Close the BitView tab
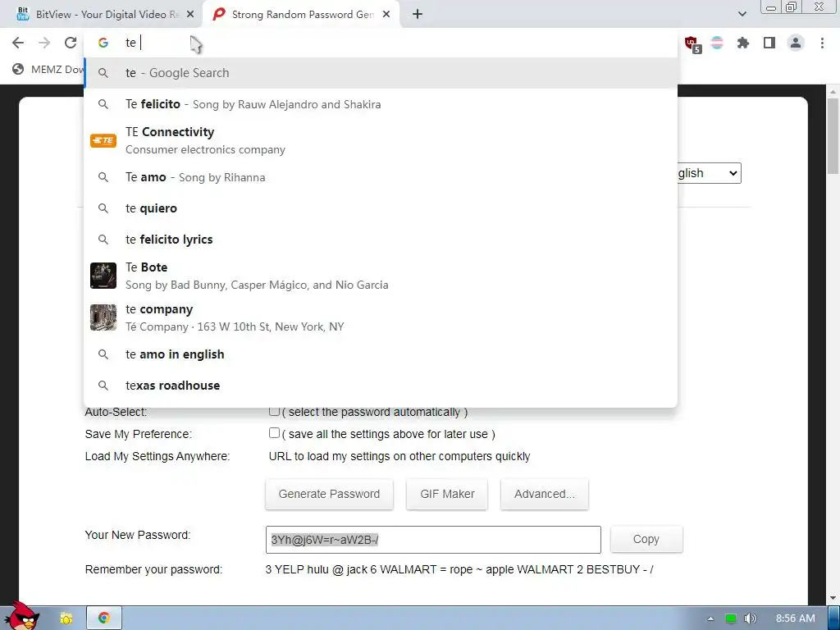The width and height of the screenshot is (840, 630). point(190,15)
